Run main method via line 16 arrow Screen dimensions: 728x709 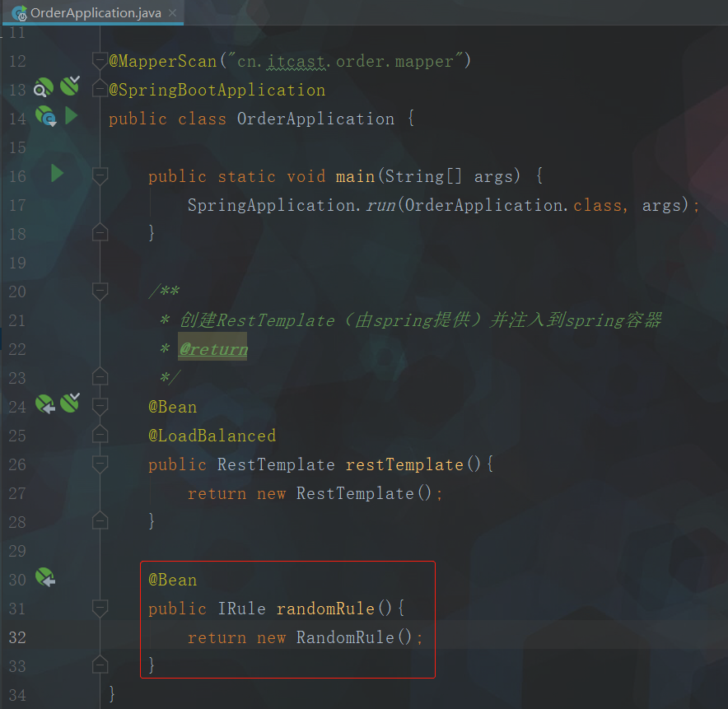click(57, 173)
